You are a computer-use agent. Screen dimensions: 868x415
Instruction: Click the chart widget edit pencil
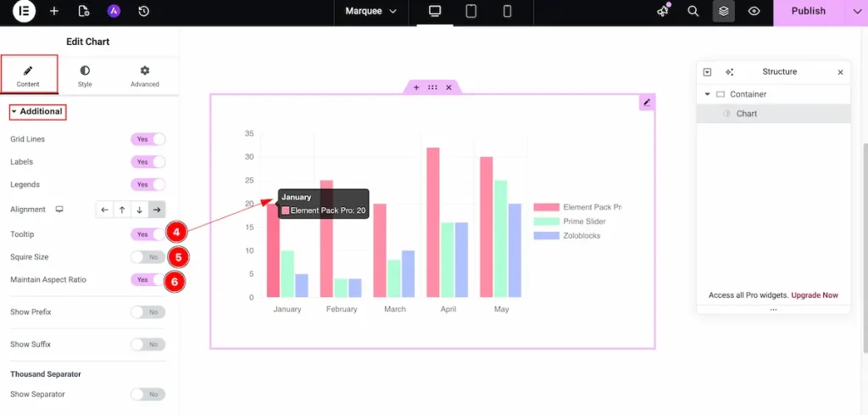tap(647, 103)
